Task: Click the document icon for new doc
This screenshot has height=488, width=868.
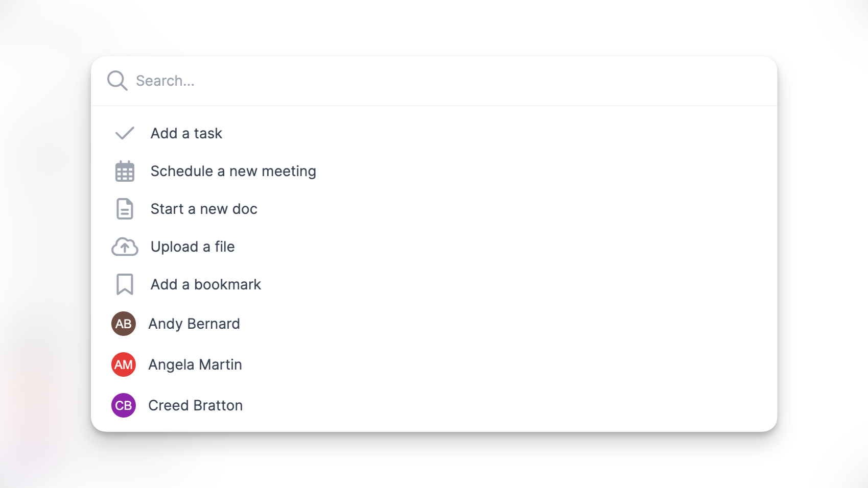Action: point(125,209)
